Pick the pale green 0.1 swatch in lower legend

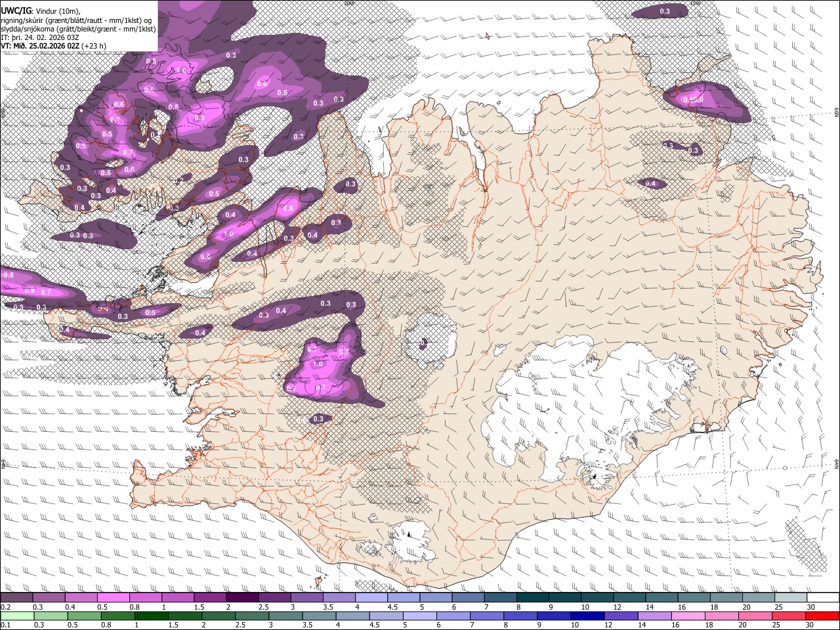17,616
